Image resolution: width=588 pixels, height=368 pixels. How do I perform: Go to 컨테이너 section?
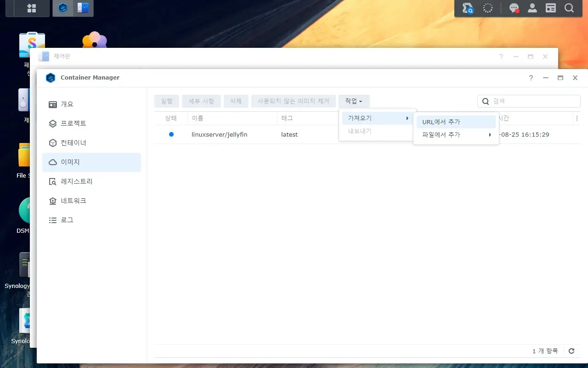coord(91,143)
